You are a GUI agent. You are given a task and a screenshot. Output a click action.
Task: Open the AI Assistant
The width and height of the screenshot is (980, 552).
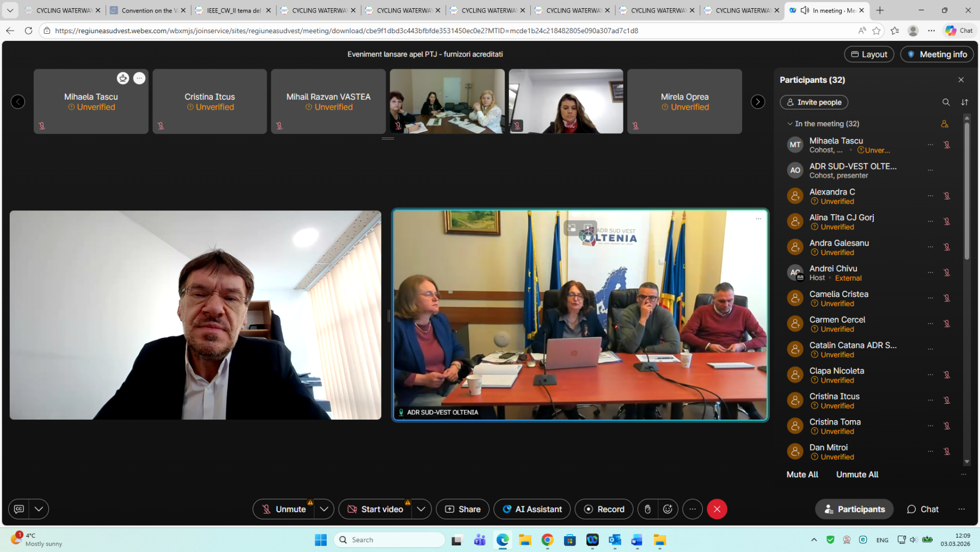click(531, 509)
